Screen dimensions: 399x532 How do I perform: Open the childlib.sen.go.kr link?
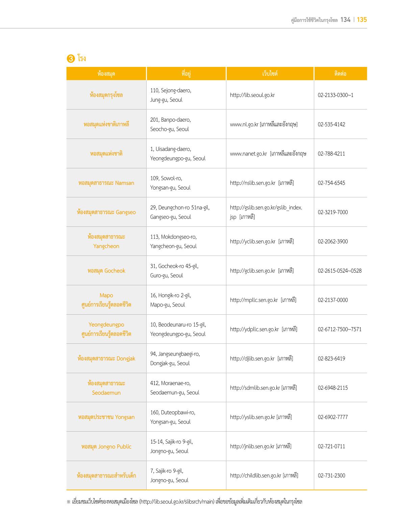click(x=255, y=476)
